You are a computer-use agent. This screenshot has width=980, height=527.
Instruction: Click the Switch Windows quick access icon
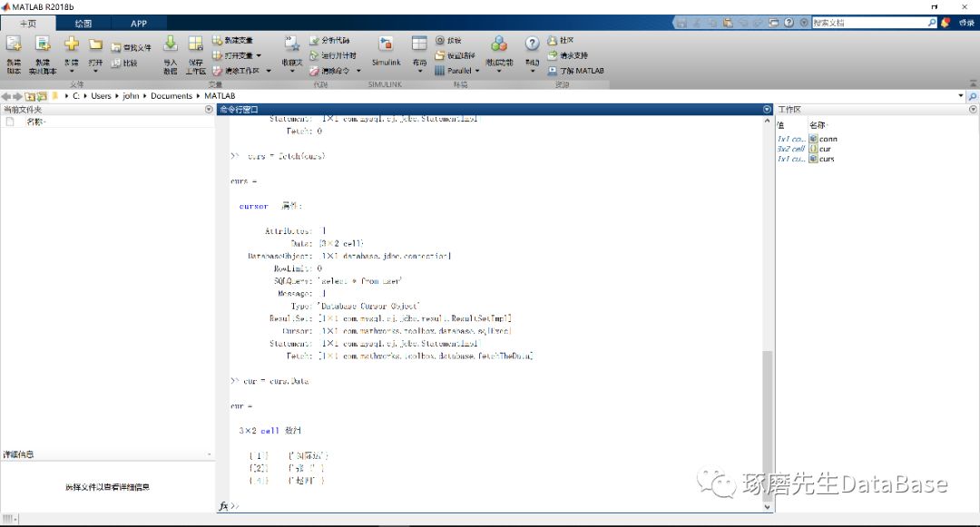[774, 23]
